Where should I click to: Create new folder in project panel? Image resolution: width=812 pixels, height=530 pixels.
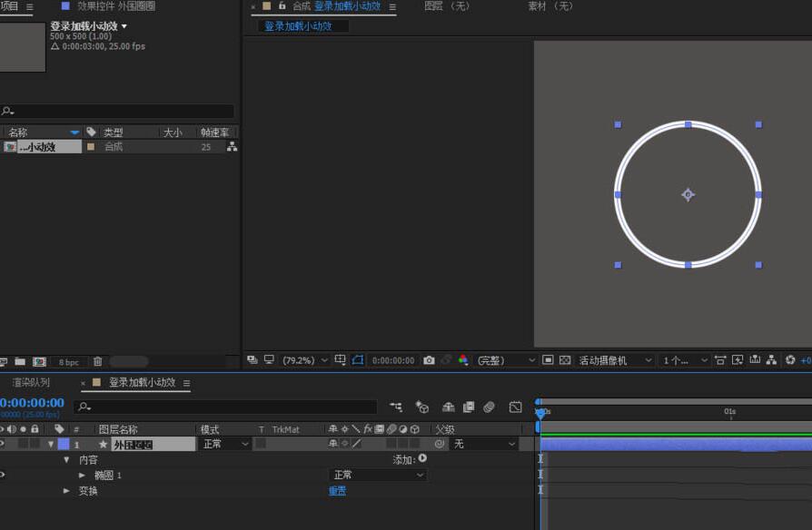pos(19,361)
